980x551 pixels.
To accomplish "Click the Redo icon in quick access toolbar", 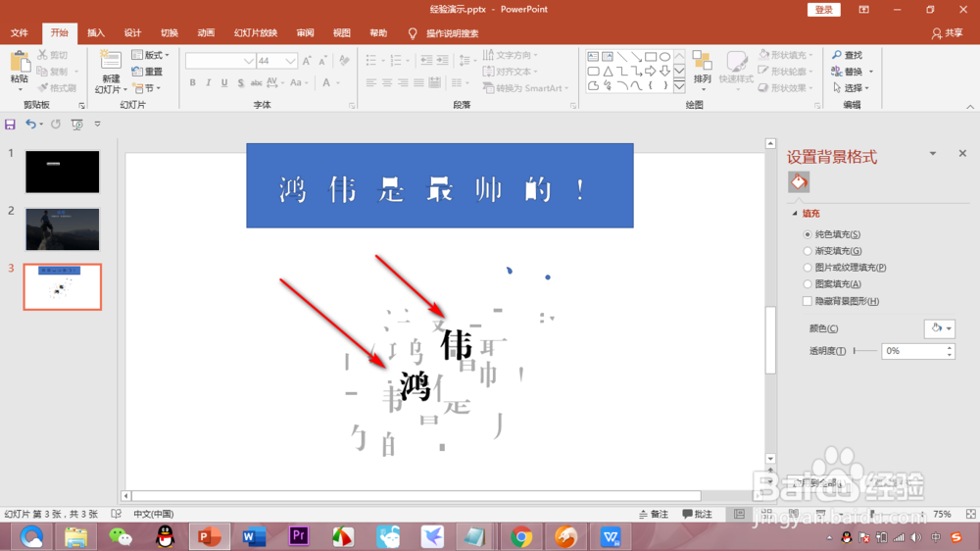I will click(x=56, y=125).
